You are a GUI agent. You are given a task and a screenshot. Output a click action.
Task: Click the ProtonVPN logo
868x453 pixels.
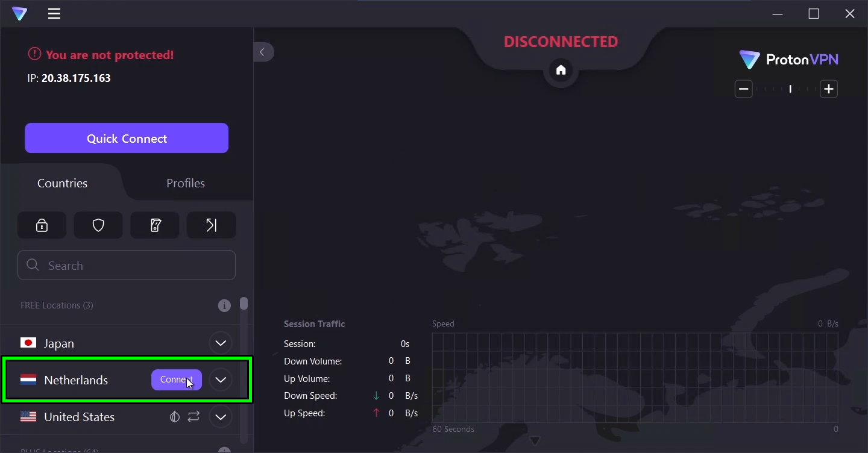(788, 59)
